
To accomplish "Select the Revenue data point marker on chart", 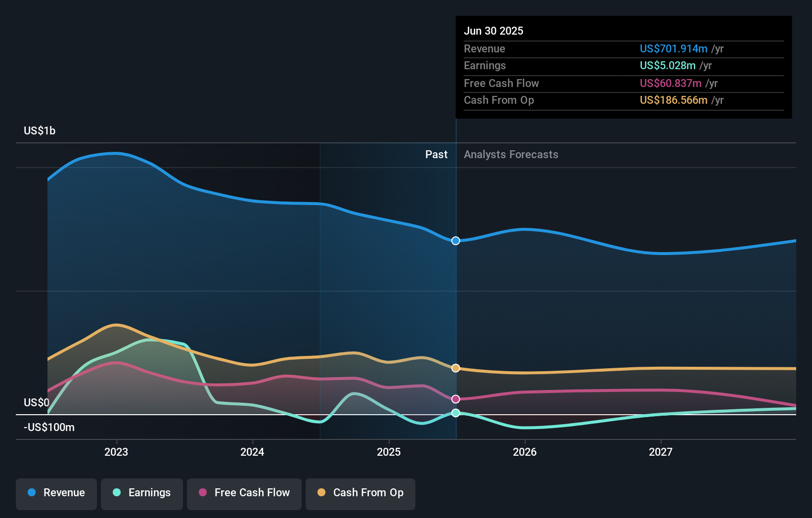I will pos(456,241).
